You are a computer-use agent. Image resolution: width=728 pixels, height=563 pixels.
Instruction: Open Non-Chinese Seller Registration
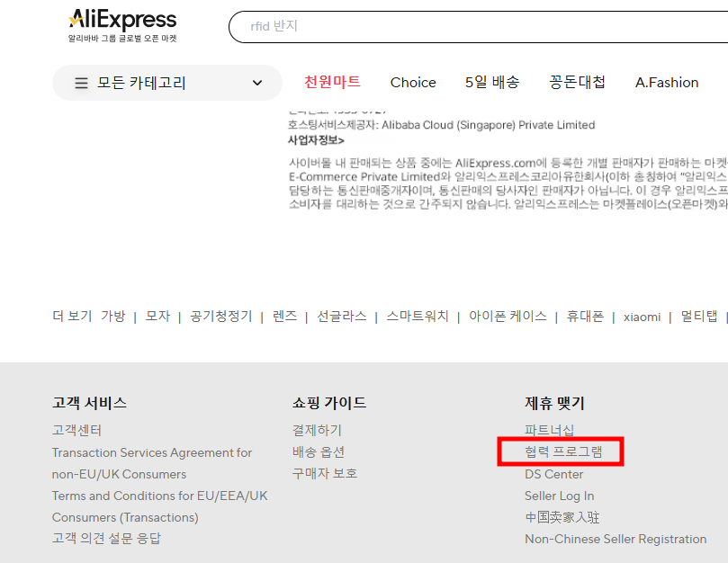point(615,539)
